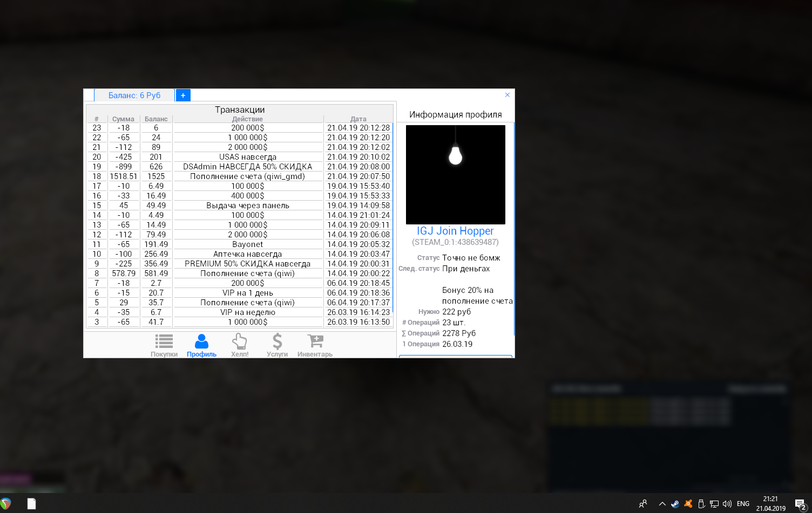The height and width of the screenshot is (513, 812).
Task: Click the blue plus top-up button
Action: click(x=183, y=95)
